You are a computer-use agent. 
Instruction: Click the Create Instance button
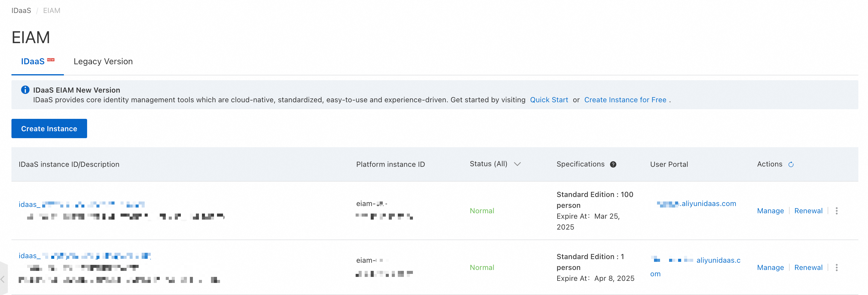[x=49, y=128]
